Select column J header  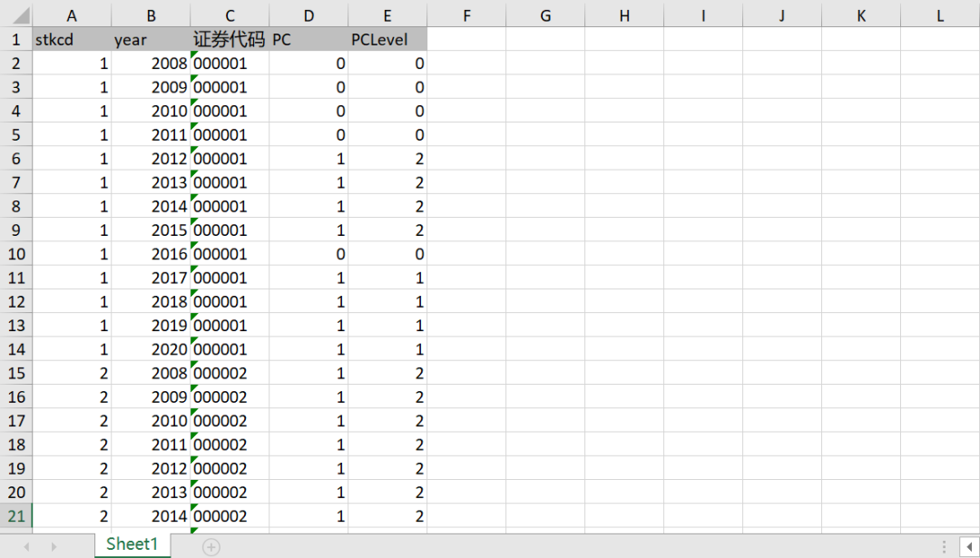click(781, 16)
